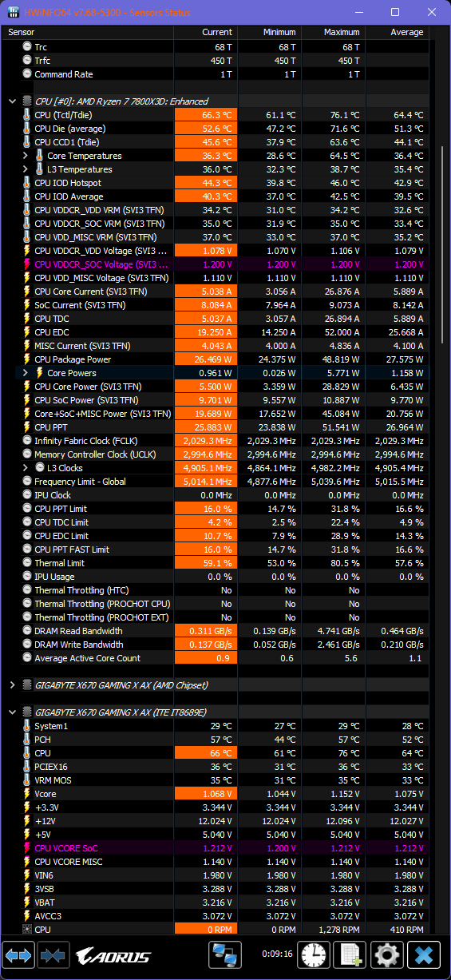
Task: Close sensors with blue X button
Action: pyautogui.click(x=423, y=954)
